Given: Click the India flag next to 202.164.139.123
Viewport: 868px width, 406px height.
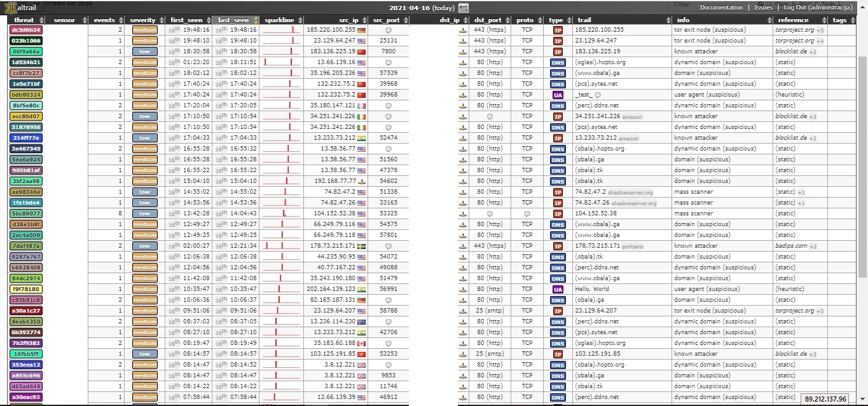Looking at the screenshot, I should coord(362,289).
